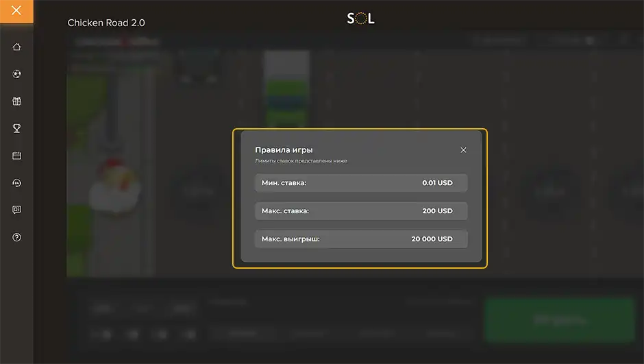Open the help question mark icon
Screen dimensions: 644x364
tap(16, 237)
